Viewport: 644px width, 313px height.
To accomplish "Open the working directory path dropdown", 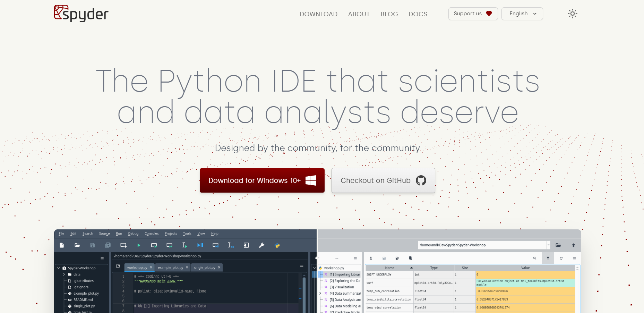I will pyautogui.click(x=548, y=245).
